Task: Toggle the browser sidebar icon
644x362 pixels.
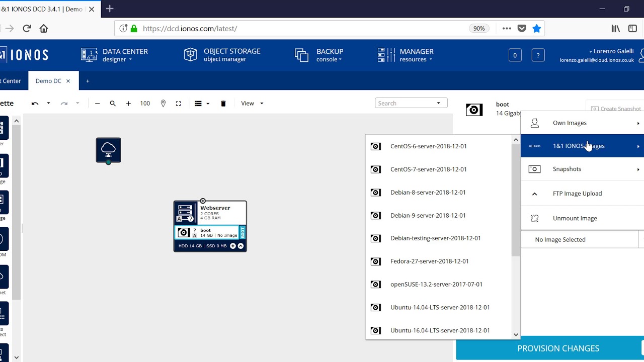Action: pos(633,29)
